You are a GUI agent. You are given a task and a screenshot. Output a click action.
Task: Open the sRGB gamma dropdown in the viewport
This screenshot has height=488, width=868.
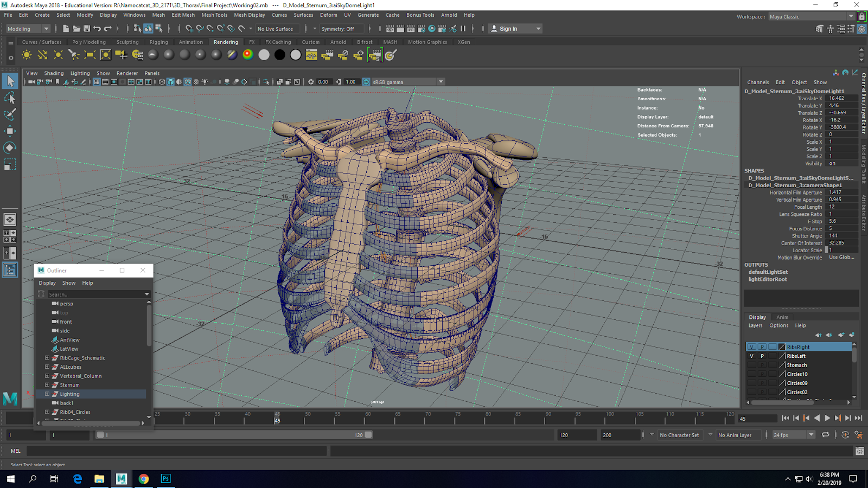441,81
